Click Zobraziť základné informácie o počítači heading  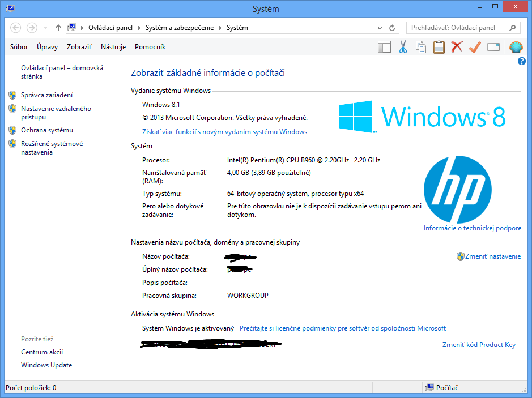click(x=207, y=73)
